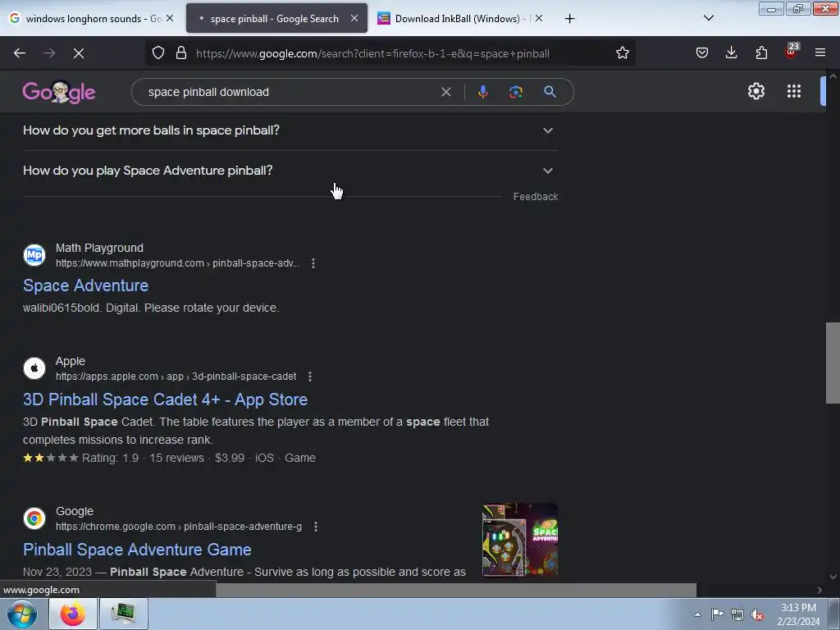Click the Apple site favicon
This screenshot has height=630, width=840.
[34, 368]
